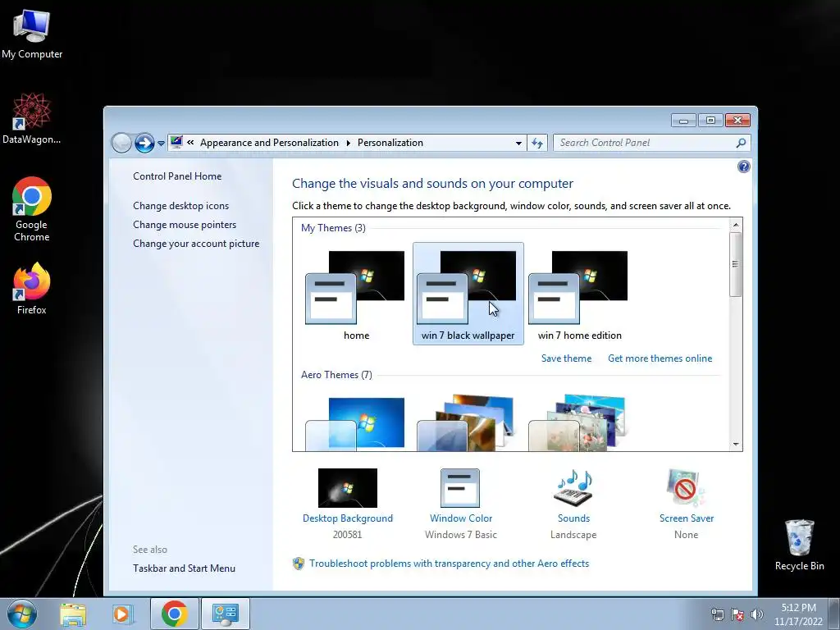
Task: Select the 'win 7 black wallpaper' theme
Action: coord(468,294)
